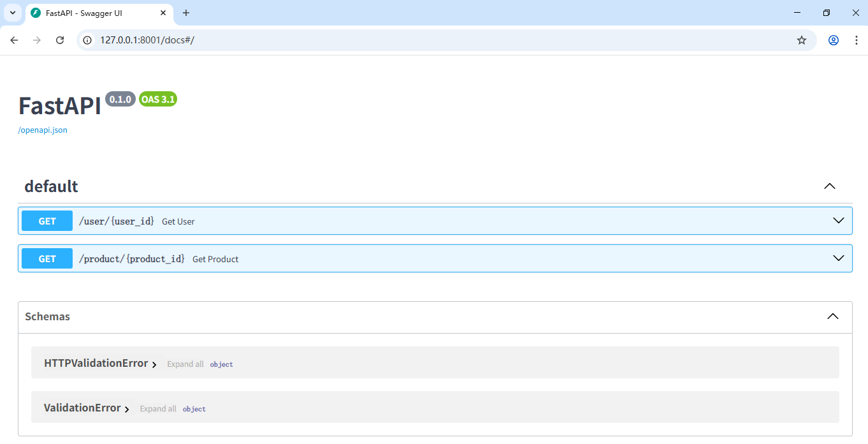Viewport: 868px width, 444px height.
Task: Open a new browser tab
Action: tap(186, 13)
